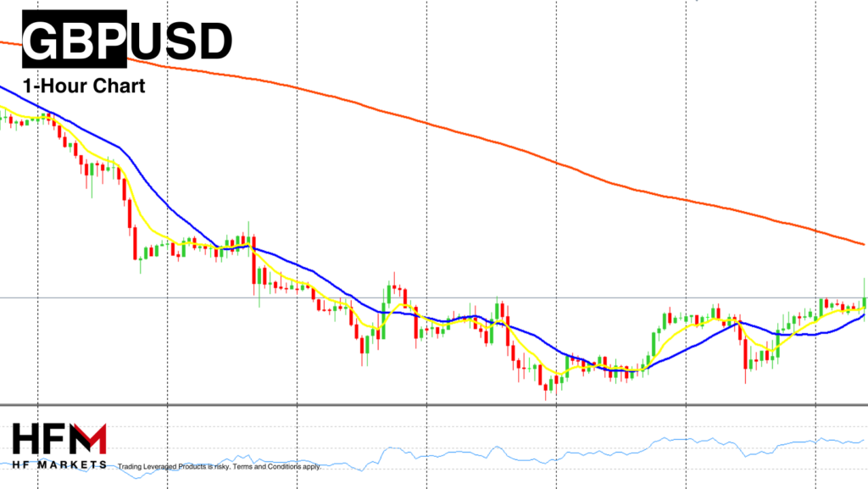Click the leftmost vertical dashed gridline

(x=38, y=254)
